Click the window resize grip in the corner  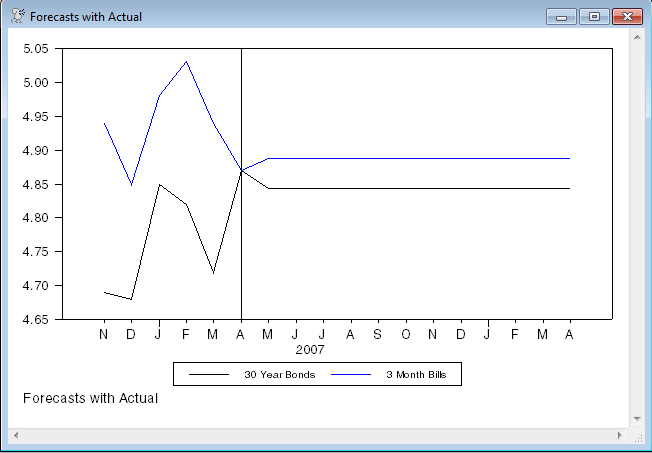coord(638,437)
